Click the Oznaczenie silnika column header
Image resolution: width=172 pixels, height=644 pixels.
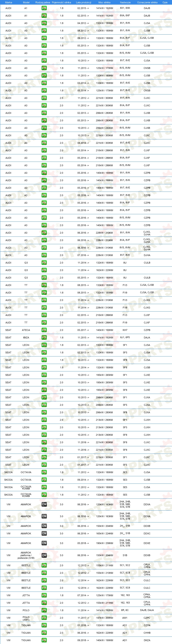coord(147,2)
